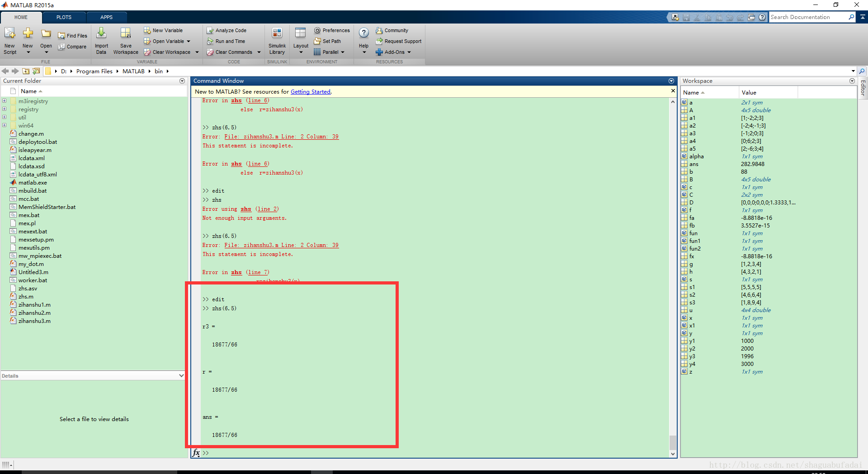This screenshot has width=868, height=474.
Task: Switch to the PLOTS tab
Action: pyautogui.click(x=64, y=17)
